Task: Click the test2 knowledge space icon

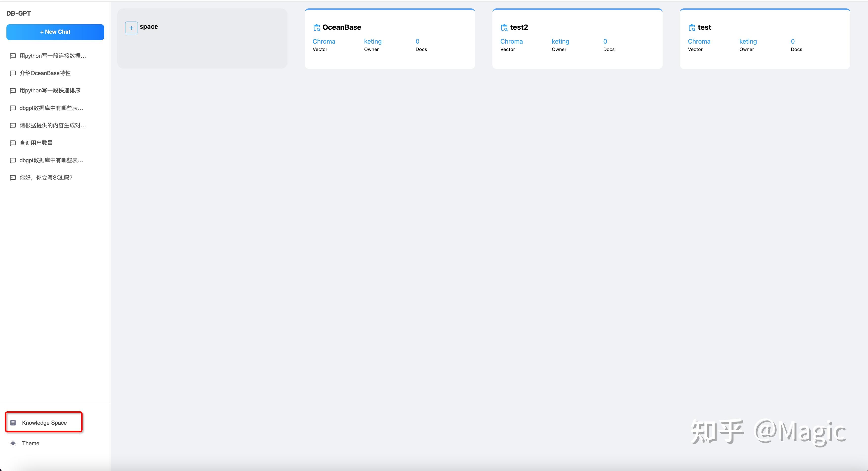Action: [x=504, y=28]
